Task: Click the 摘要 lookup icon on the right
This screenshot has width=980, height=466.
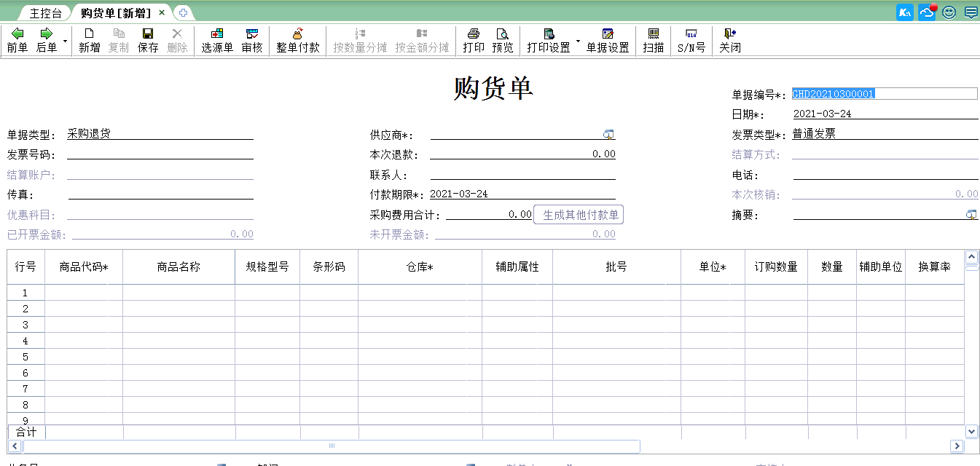Action: coord(971,214)
